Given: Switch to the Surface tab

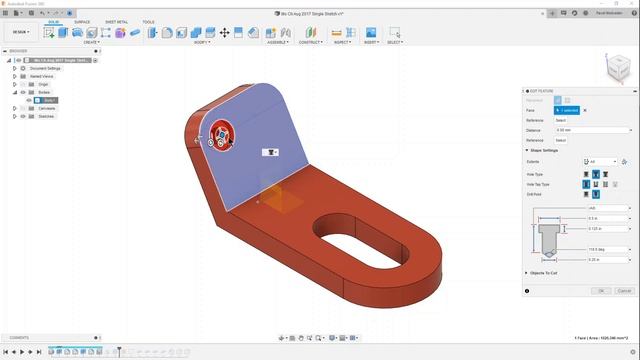Looking at the screenshot, I should click(82, 22).
